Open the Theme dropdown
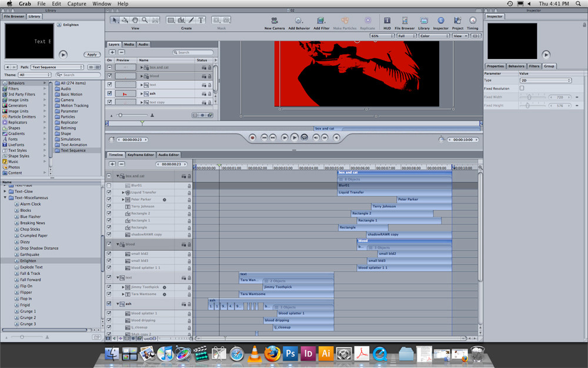588x368 pixels. (34, 75)
